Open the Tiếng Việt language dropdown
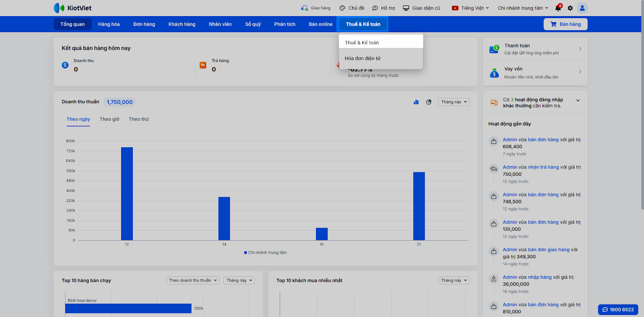The height and width of the screenshot is (317, 644). click(471, 8)
